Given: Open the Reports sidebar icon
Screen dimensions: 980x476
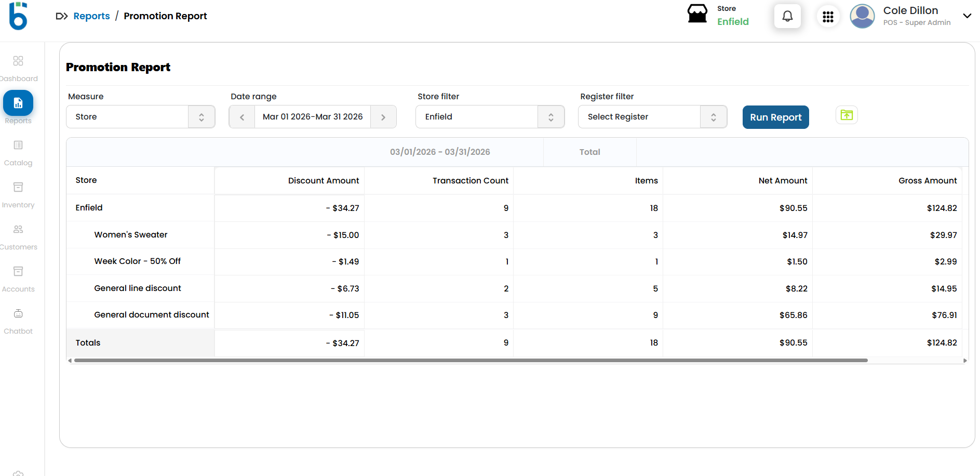Looking at the screenshot, I should pyautogui.click(x=18, y=103).
